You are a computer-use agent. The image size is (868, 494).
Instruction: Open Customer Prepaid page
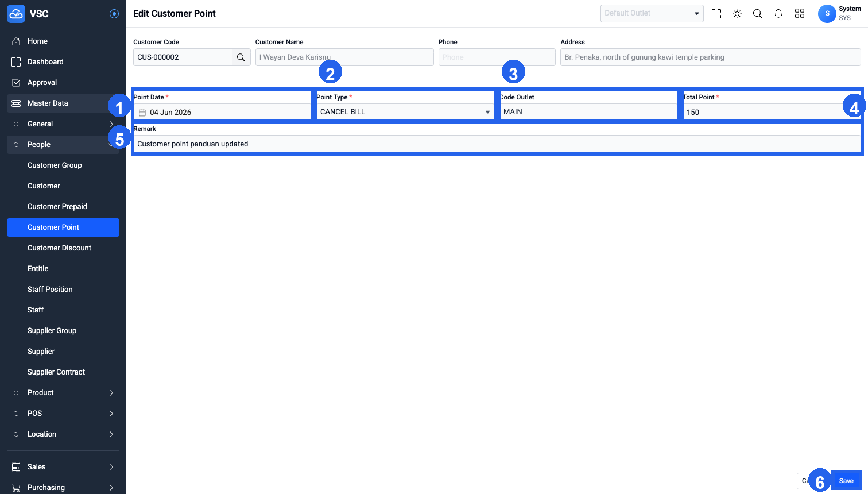click(63, 207)
